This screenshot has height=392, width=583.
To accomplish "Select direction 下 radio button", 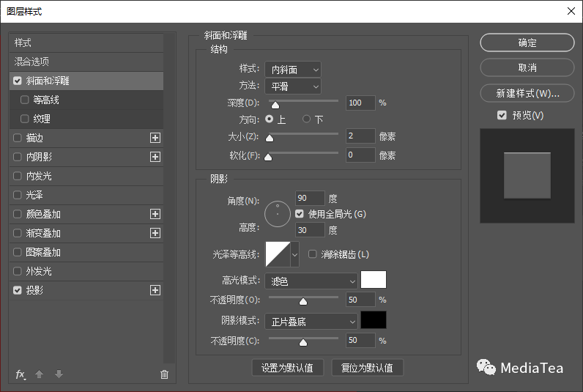I will coord(306,119).
